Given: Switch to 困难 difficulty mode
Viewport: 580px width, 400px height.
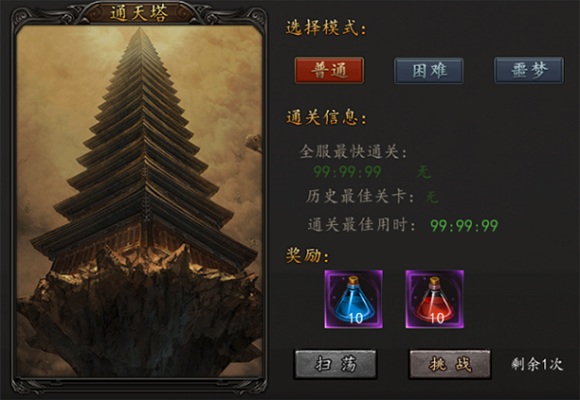Looking at the screenshot, I should (429, 70).
